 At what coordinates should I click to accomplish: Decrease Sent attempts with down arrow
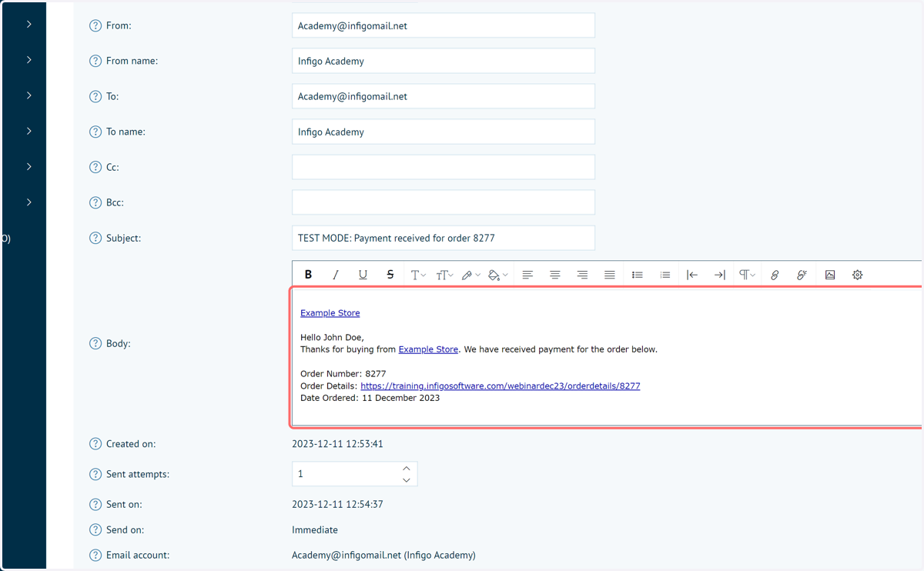click(x=407, y=480)
